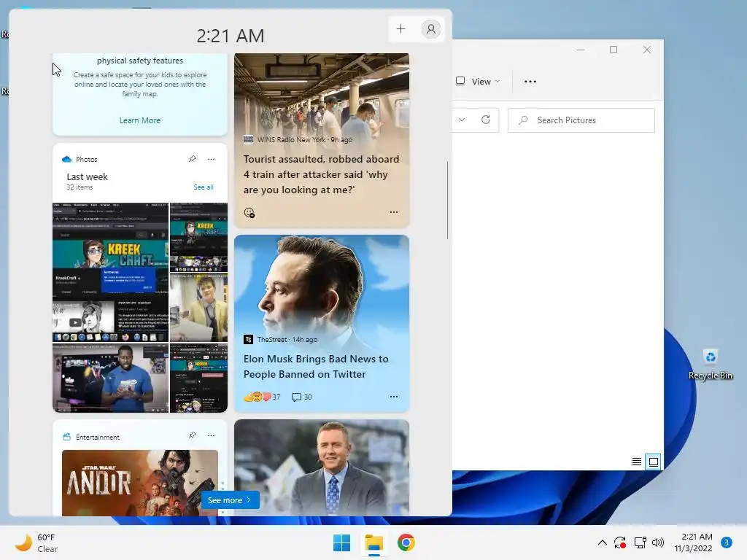The width and height of the screenshot is (747, 560).
Task: Open the large KreekCraft photo thumbnail
Action: pyautogui.click(x=111, y=273)
